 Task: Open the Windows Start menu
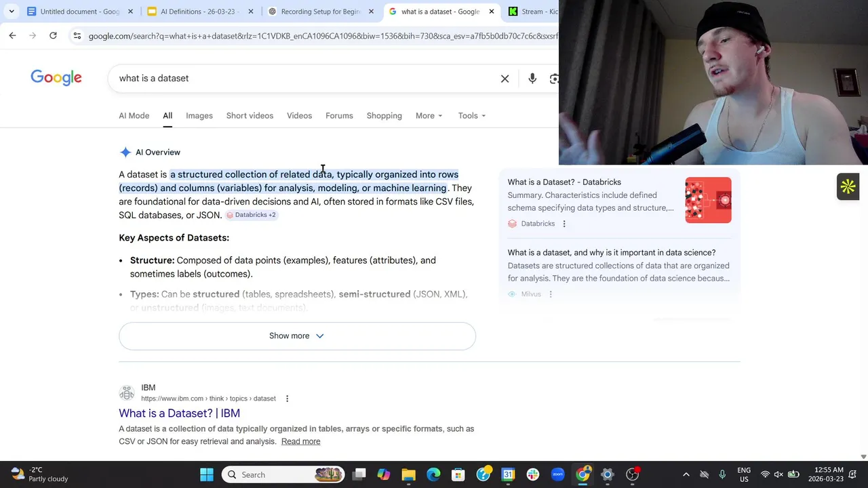207,474
